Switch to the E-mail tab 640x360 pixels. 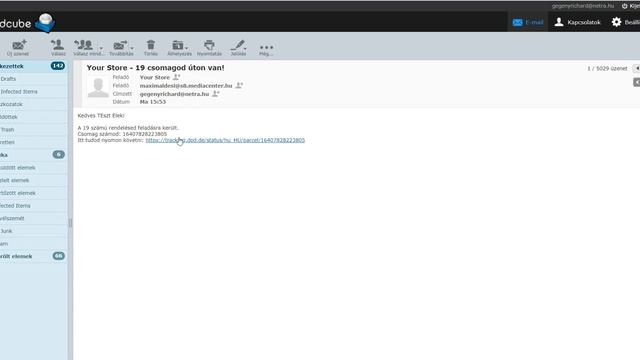pos(528,22)
